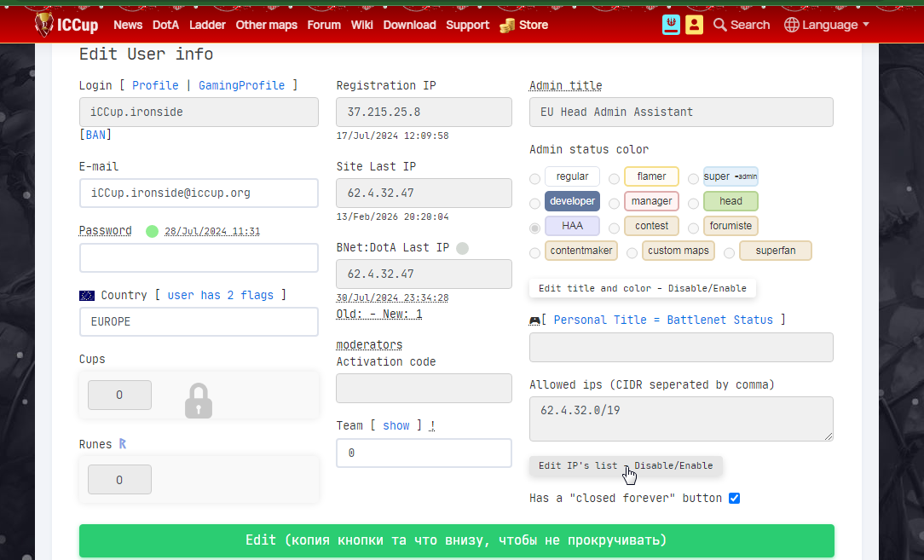
Task: Open the ICCup home logo
Action: 66,25
